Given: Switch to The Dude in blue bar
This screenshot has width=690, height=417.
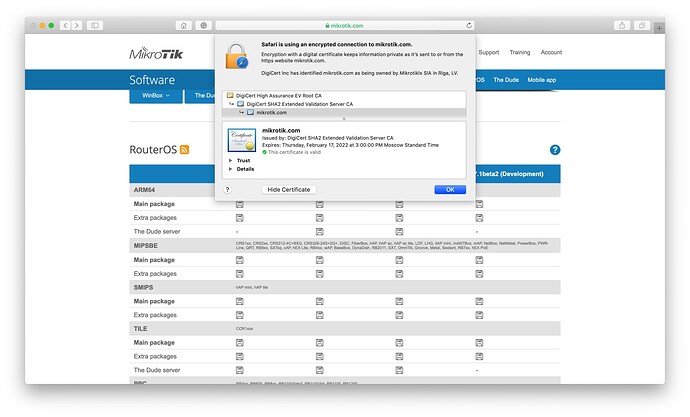Looking at the screenshot, I should click(x=506, y=80).
